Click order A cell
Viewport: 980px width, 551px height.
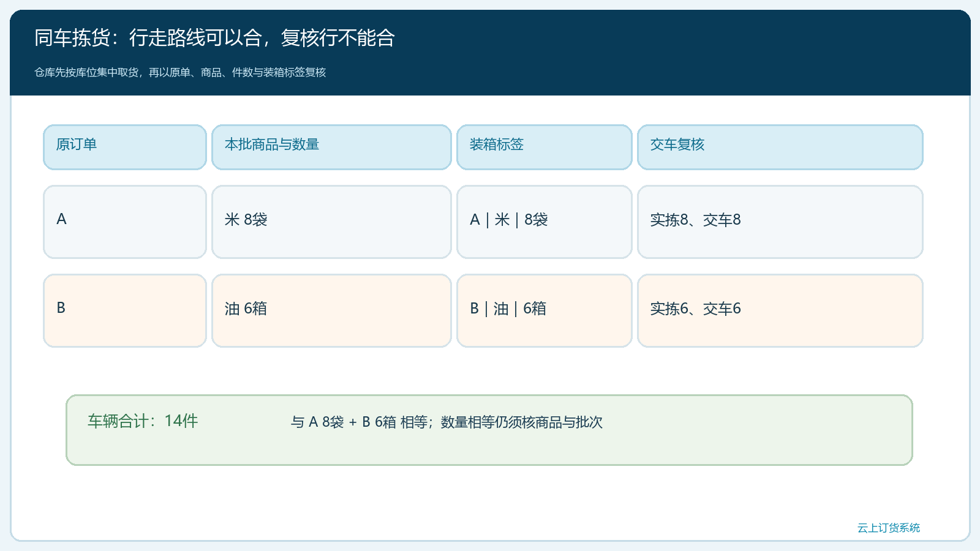click(125, 222)
